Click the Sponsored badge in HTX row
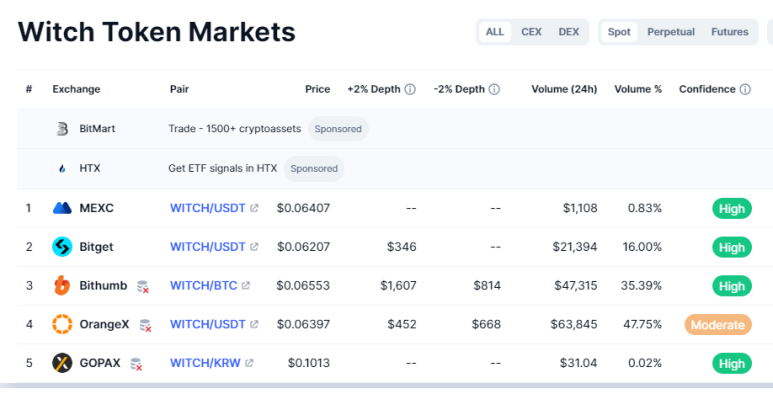 (x=314, y=169)
